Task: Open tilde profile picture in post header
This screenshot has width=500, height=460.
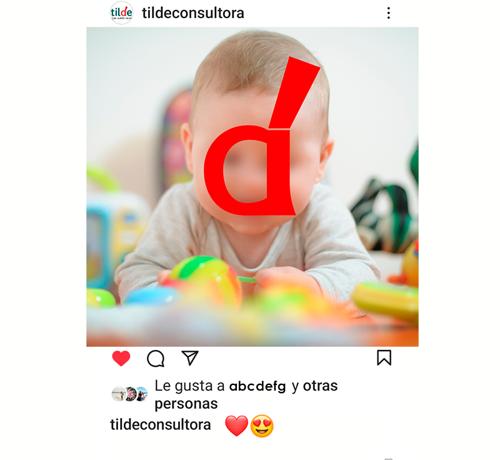Action: (x=121, y=13)
